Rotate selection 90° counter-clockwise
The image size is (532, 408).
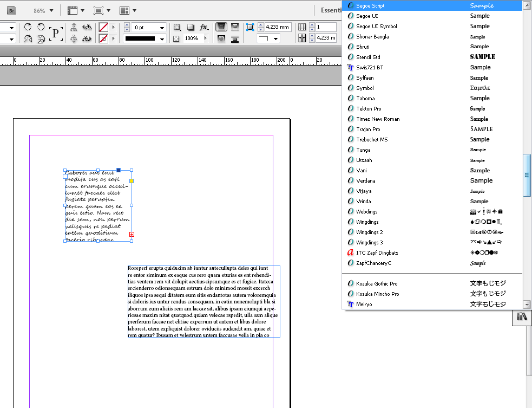click(41, 27)
